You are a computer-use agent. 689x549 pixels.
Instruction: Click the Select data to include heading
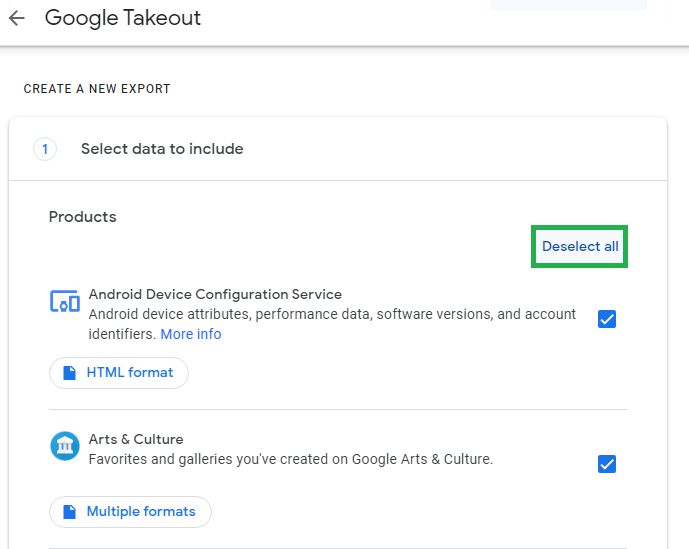(162, 149)
